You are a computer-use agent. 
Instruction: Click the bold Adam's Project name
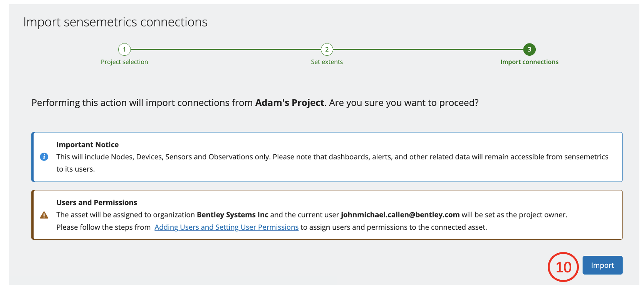(x=290, y=103)
